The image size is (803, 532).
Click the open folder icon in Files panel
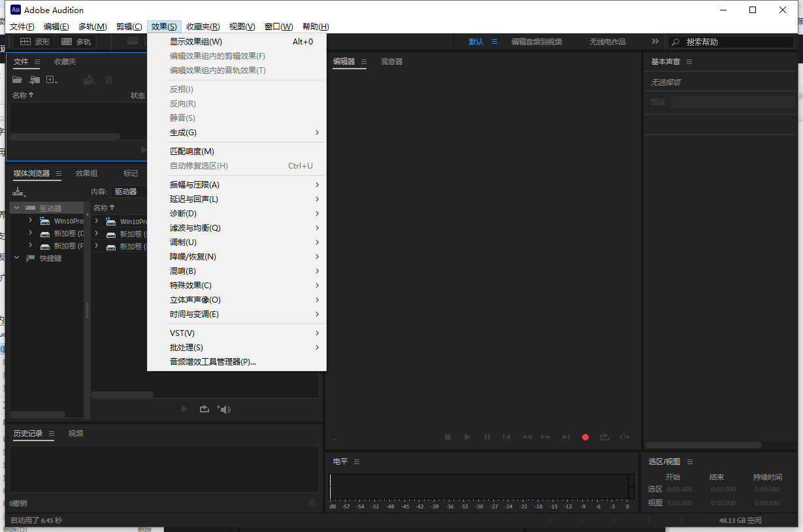tap(16, 79)
